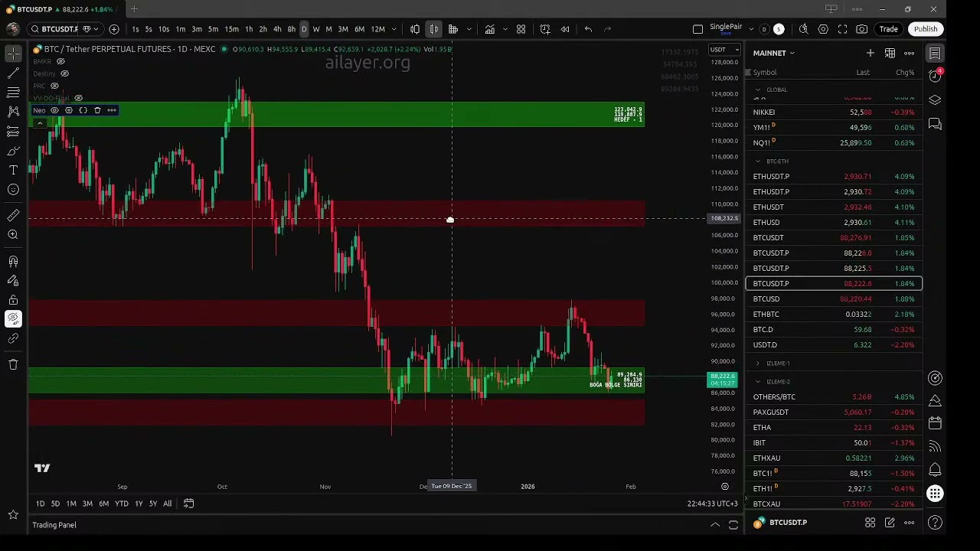Open the calendar panel in right sidebar
This screenshot has height=551, width=980.
coord(936,422)
